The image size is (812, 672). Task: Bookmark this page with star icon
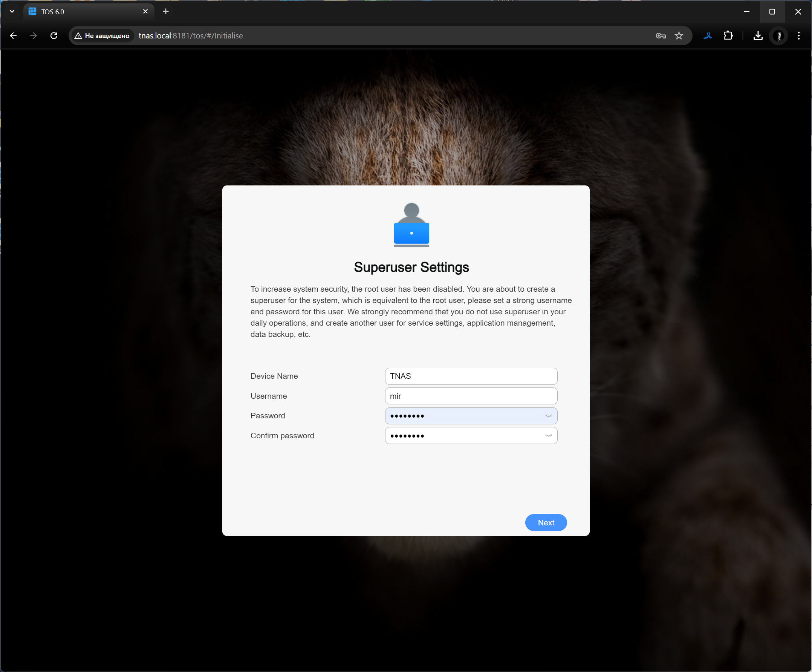pos(679,35)
